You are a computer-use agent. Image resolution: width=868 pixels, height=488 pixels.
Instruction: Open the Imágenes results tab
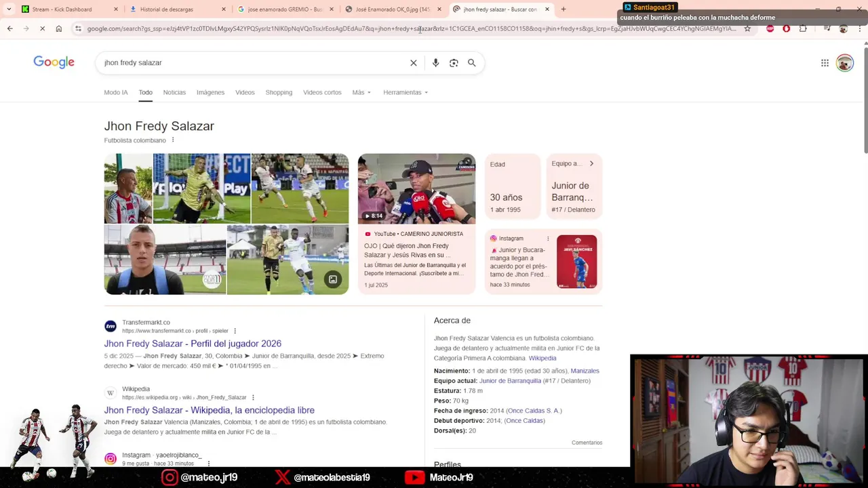[x=210, y=92]
